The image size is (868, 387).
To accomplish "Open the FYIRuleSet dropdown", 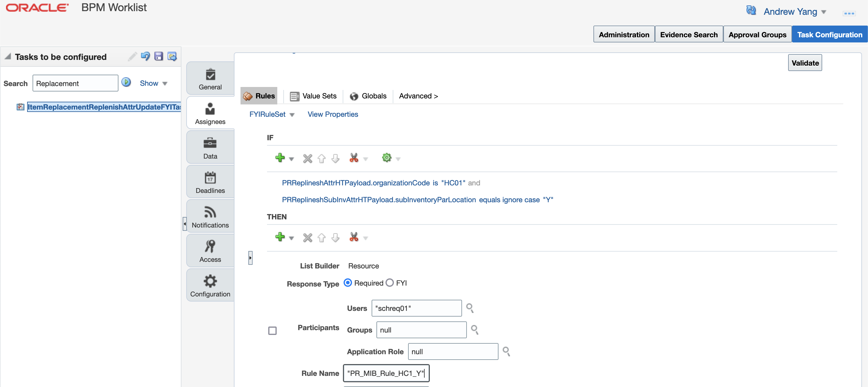I will (272, 114).
